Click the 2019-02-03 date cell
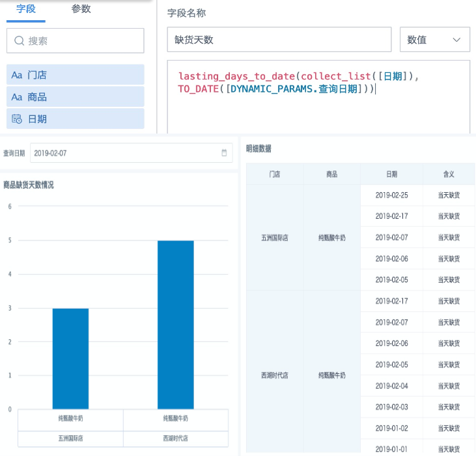Image resolution: width=476 pixels, height=456 pixels. pos(391,407)
